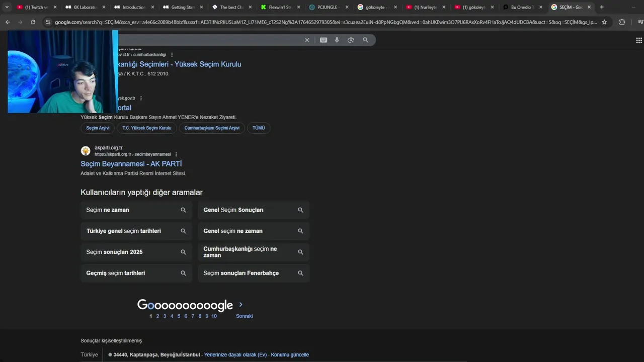Viewport: 644px width, 362px height.
Task: Select related search 'Cumhurbaşkanlığı seçim ne zaman'
Action: click(x=254, y=252)
